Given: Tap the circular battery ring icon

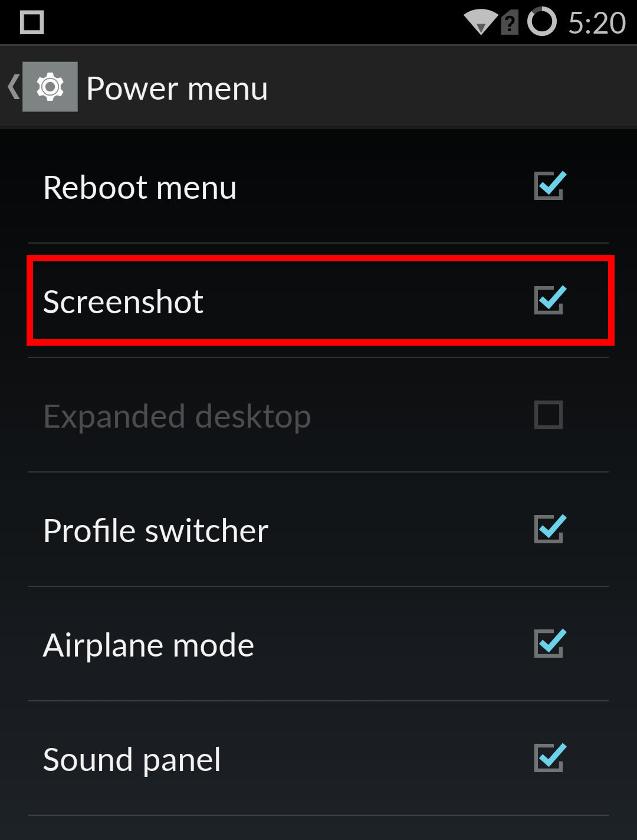Looking at the screenshot, I should tap(541, 22).
